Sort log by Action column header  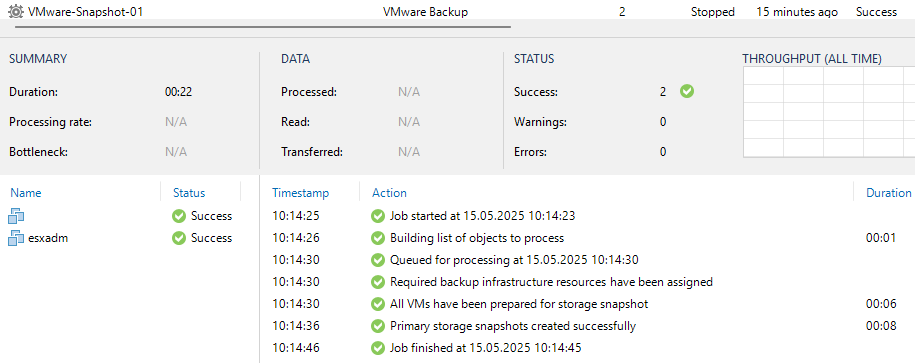pyautogui.click(x=389, y=193)
